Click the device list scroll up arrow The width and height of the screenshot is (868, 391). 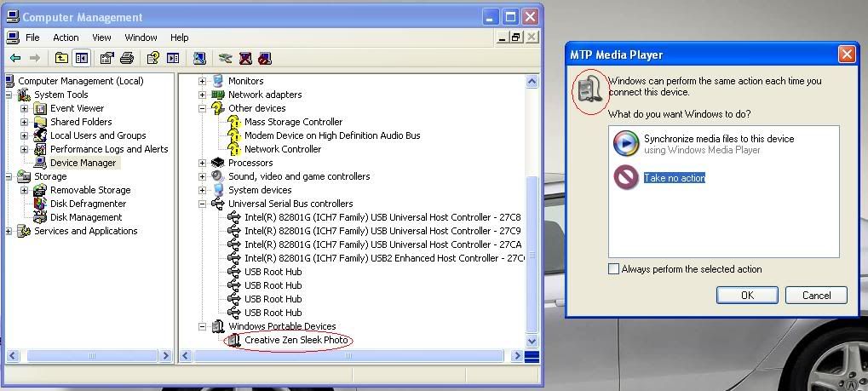(532, 82)
